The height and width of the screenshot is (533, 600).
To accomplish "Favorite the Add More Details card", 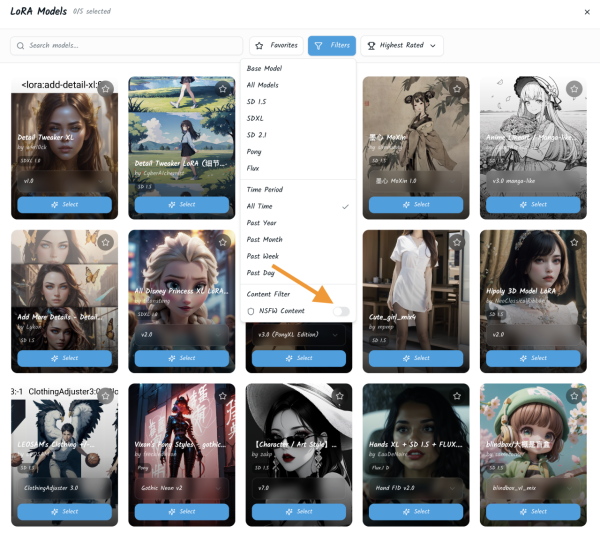I will point(106,242).
